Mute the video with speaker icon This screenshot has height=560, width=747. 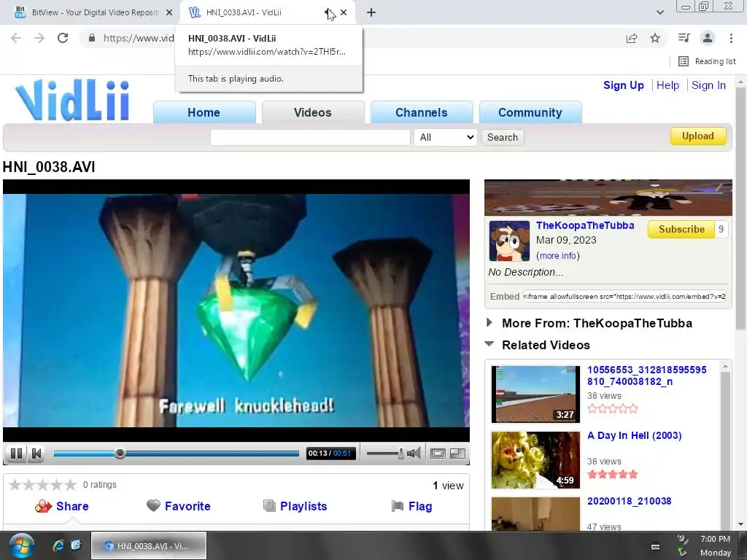click(x=414, y=454)
